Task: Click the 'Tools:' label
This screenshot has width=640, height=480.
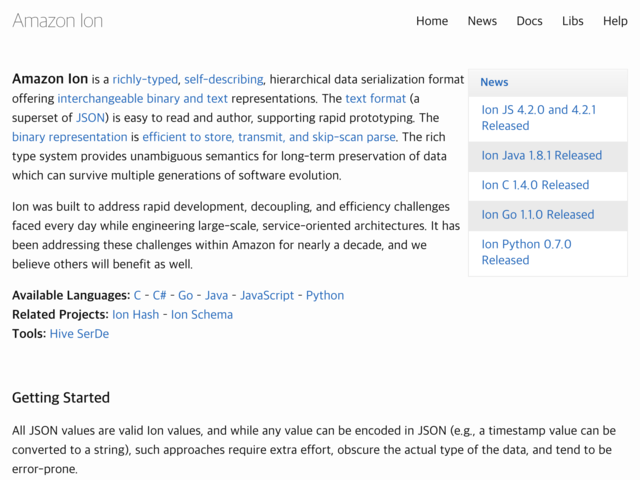Action: click(x=29, y=333)
